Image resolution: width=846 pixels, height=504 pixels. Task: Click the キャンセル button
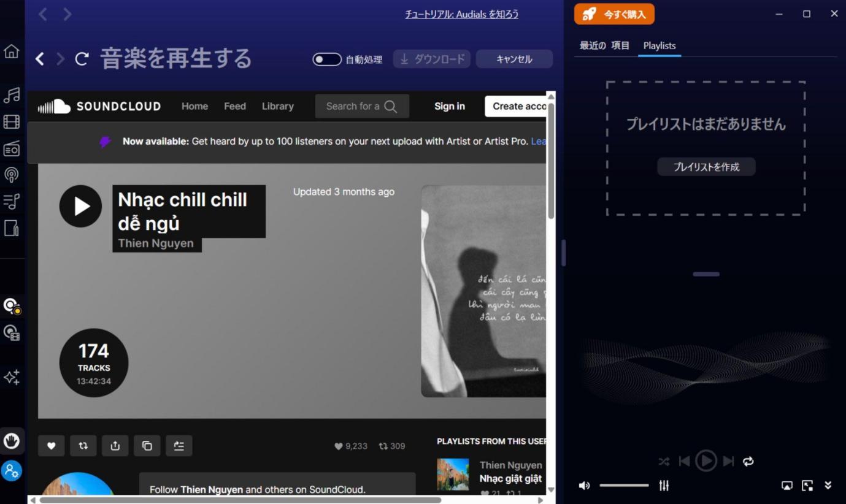(514, 59)
